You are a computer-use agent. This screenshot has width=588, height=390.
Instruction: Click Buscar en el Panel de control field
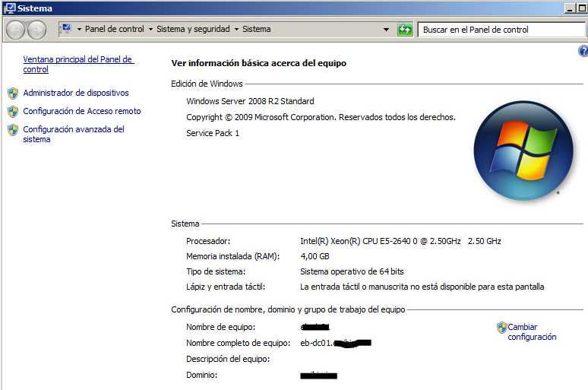pyautogui.click(x=501, y=30)
